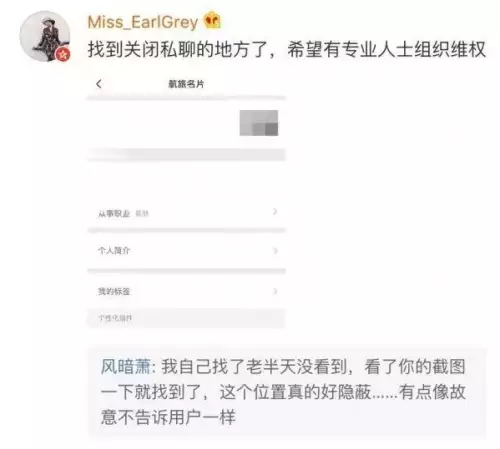Click the 个性化组件 section header
500x449 pixels.
[x=115, y=318]
